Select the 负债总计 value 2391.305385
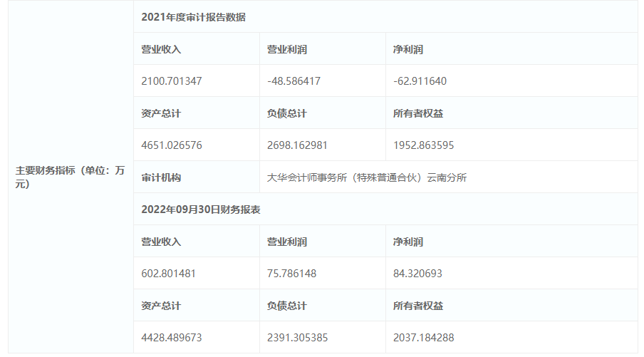The image size is (644, 357). 297,338
